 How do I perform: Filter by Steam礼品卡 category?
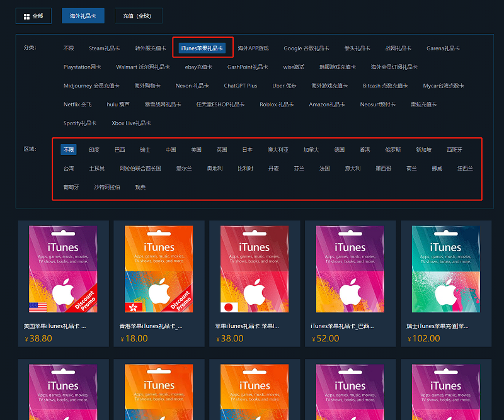click(x=104, y=48)
